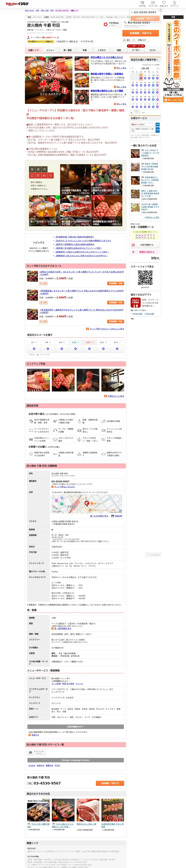Click 日程を調整する calendar button
Viewport: 186px width, 868px height.
coord(145,245)
